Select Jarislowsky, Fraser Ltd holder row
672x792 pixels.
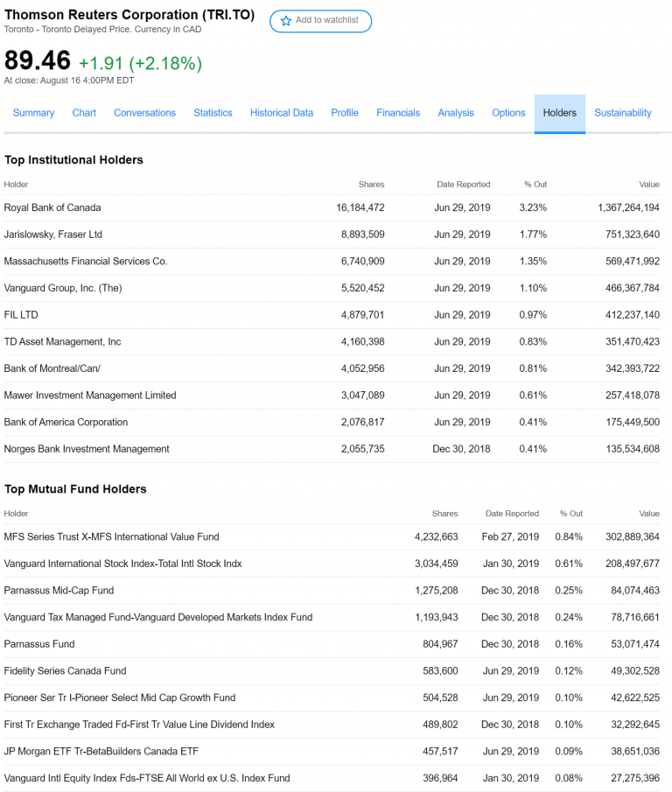(x=332, y=235)
